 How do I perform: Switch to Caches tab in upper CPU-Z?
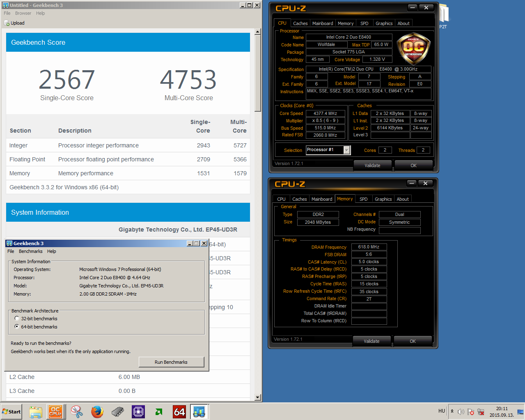(x=300, y=23)
